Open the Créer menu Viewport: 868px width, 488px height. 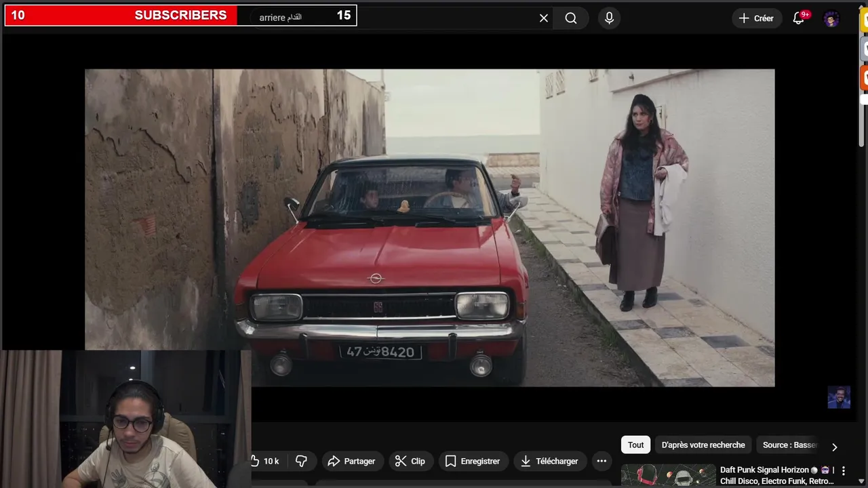[756, 18]
